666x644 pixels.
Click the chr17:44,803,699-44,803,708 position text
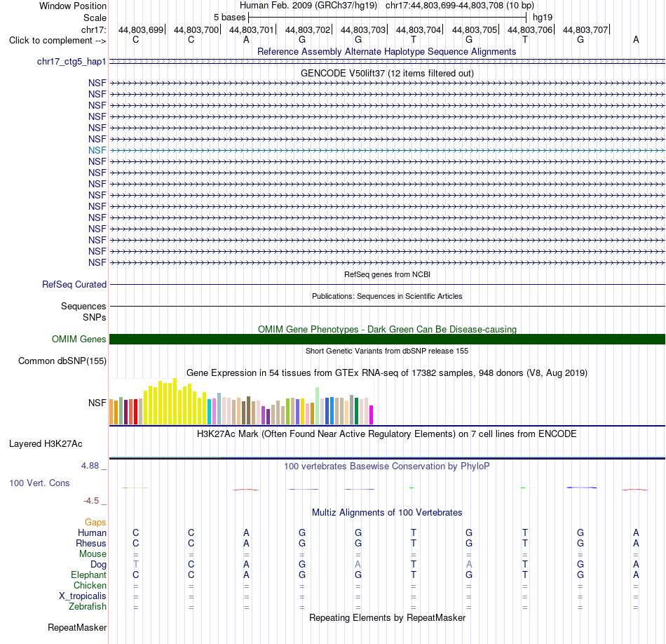pos(460,6)
